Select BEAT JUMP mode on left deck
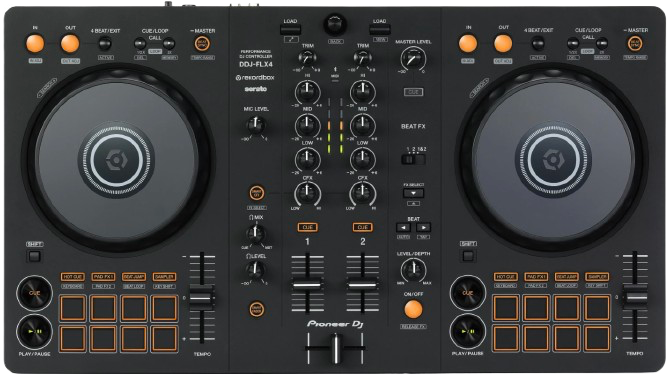667x374 pixels. coord(134,277)
